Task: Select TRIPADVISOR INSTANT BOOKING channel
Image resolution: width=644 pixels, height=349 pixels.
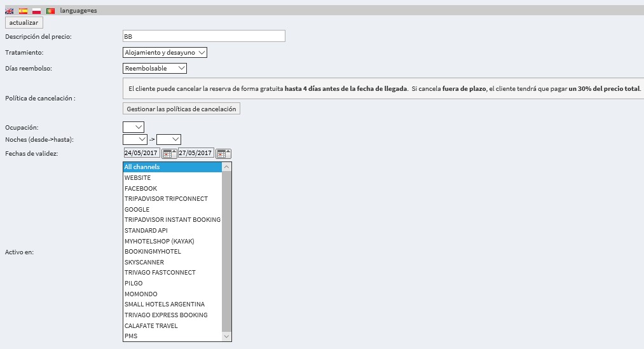Action: point(172,220)
